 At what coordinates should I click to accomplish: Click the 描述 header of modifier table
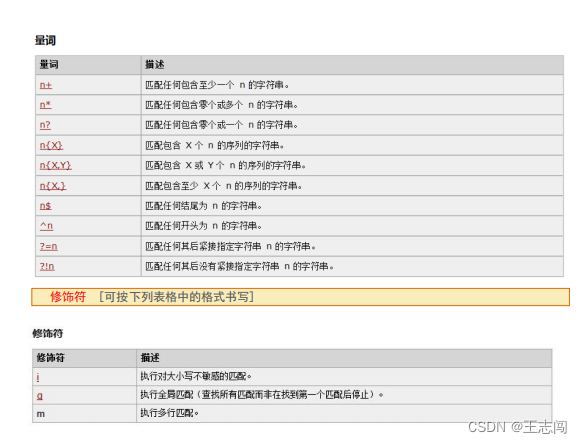click(150, 358)
